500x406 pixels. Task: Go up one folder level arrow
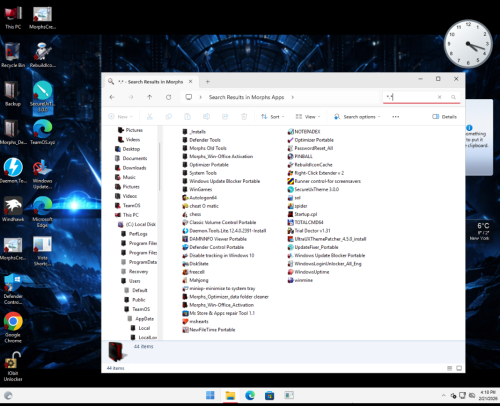[x=150, y=97]
